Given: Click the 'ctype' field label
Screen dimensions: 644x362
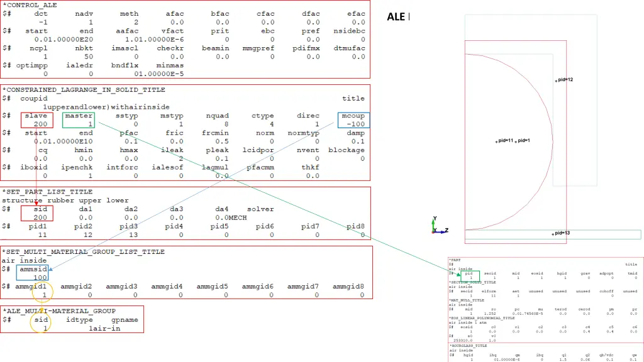Looking at the screenshot, I should (x=263, y=116).
